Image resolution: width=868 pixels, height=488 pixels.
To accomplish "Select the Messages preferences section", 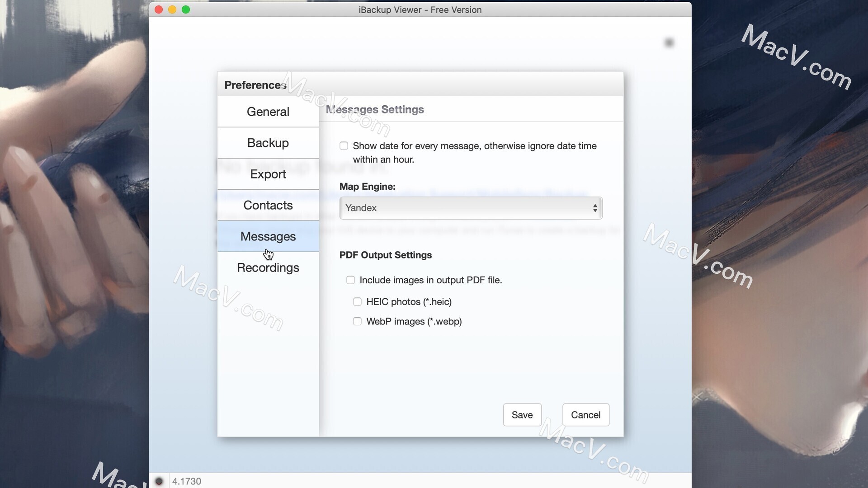I will point(268,236).
